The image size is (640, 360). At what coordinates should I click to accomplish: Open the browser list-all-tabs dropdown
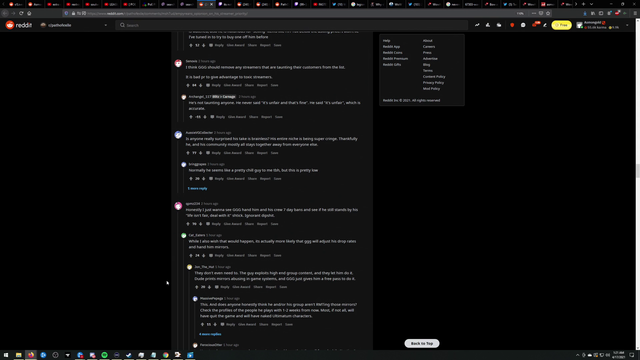tap(591, 4)
